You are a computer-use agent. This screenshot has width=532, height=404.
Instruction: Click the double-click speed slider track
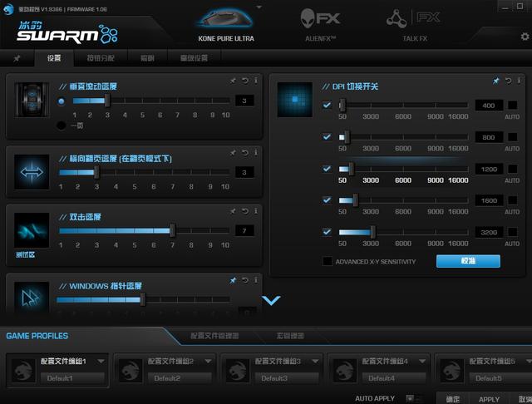pyautogui.click(x=141, y=230)
